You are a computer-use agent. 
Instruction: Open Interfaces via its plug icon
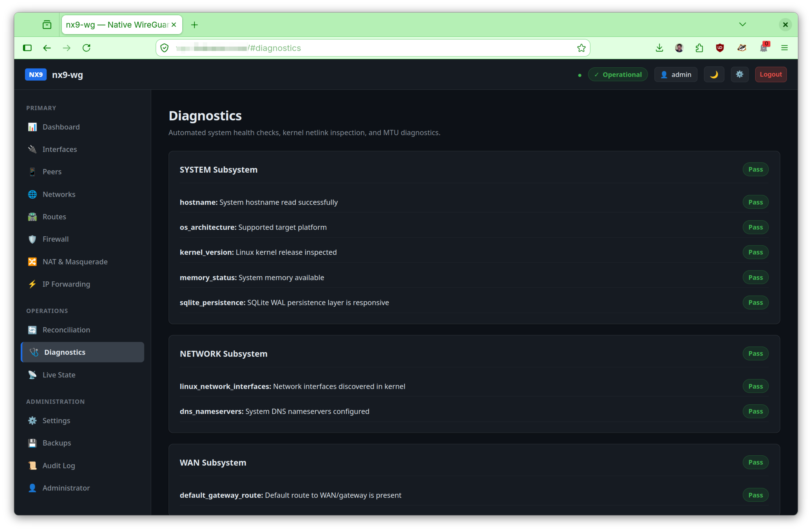pos(32,149)
